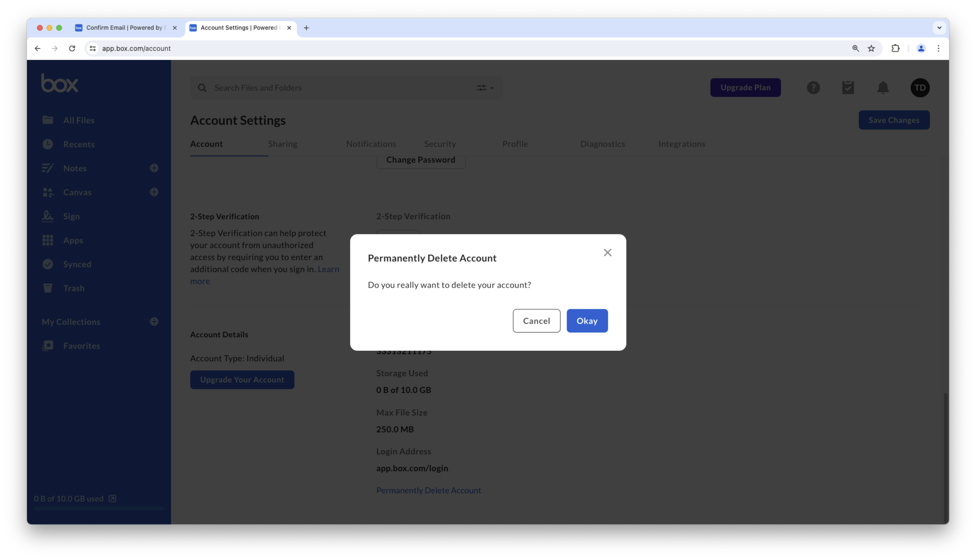
Task: Click Cancel to dismiss delete dialog
Action: (x=536, y=321)
